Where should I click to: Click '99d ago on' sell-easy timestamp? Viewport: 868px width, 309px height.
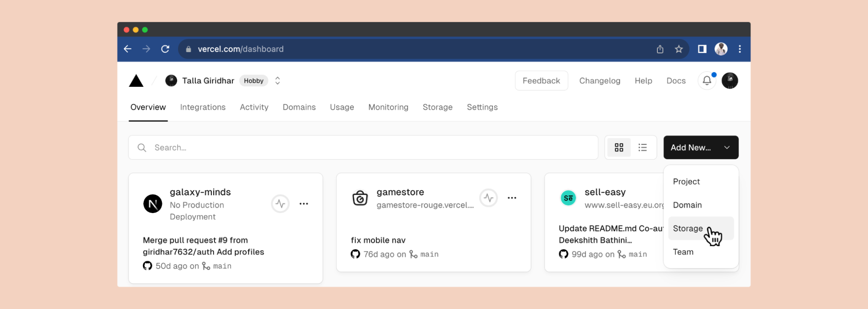[x=593, y=254]
